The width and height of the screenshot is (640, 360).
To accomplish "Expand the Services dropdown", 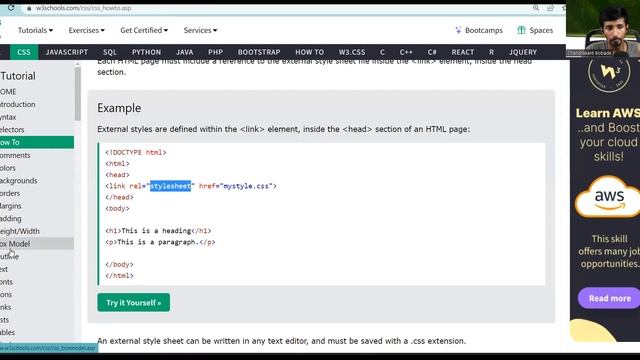I will point(200,30).
